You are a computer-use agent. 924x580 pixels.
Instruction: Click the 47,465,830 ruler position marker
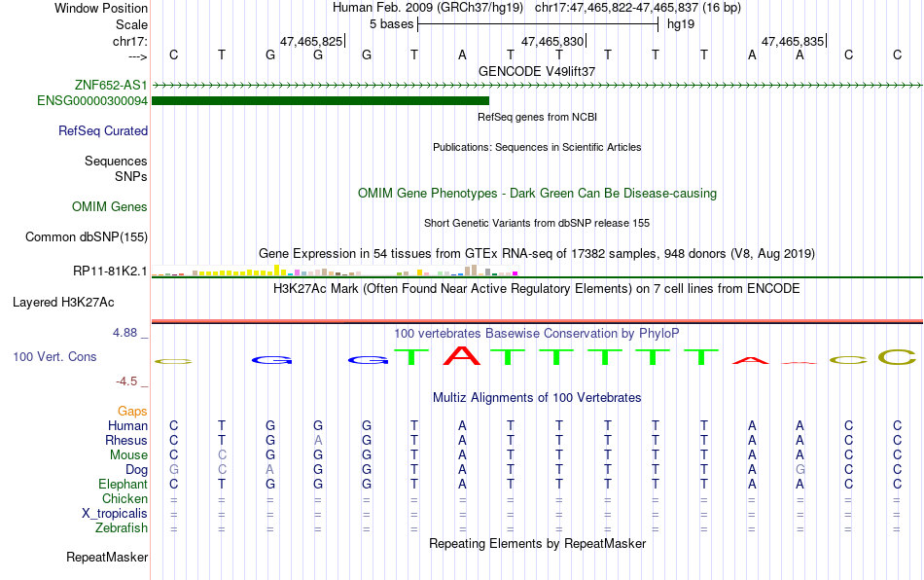click(x=553, y=41)
